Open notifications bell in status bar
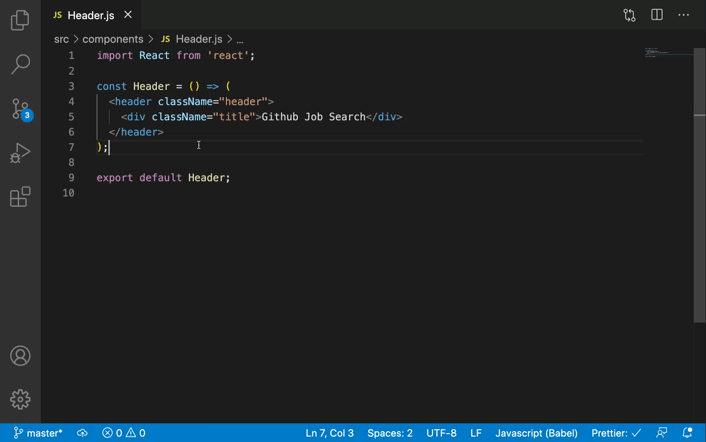Image resolution: width=706 pixels, height=442 pixels. click(687, 433)
